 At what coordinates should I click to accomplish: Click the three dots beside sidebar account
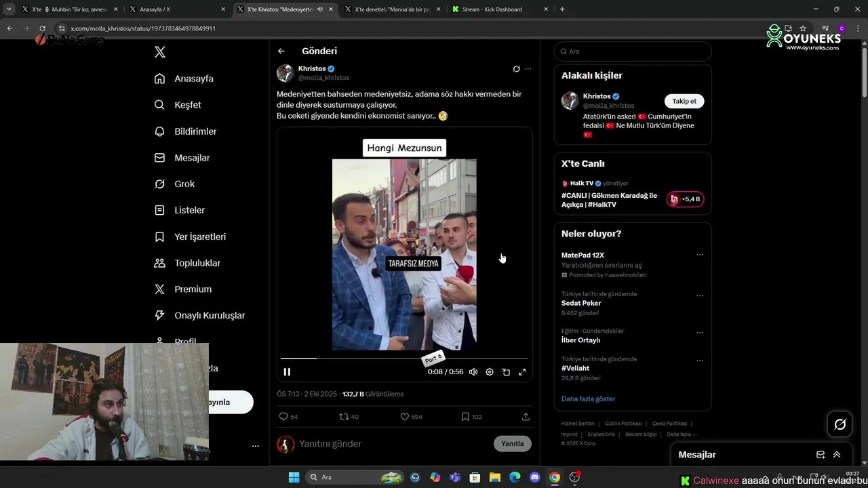point(256,446)
